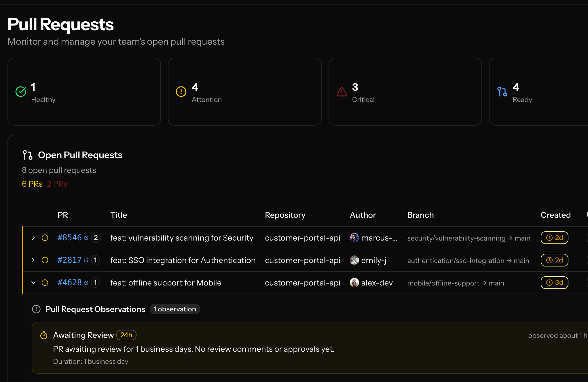Open pull request link #8546
Viewport: 588px width, 382px height.
(69, 238)
